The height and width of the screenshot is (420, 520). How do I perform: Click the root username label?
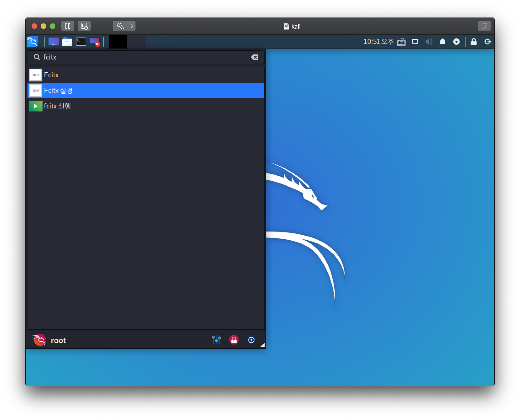tap(58, 341)
